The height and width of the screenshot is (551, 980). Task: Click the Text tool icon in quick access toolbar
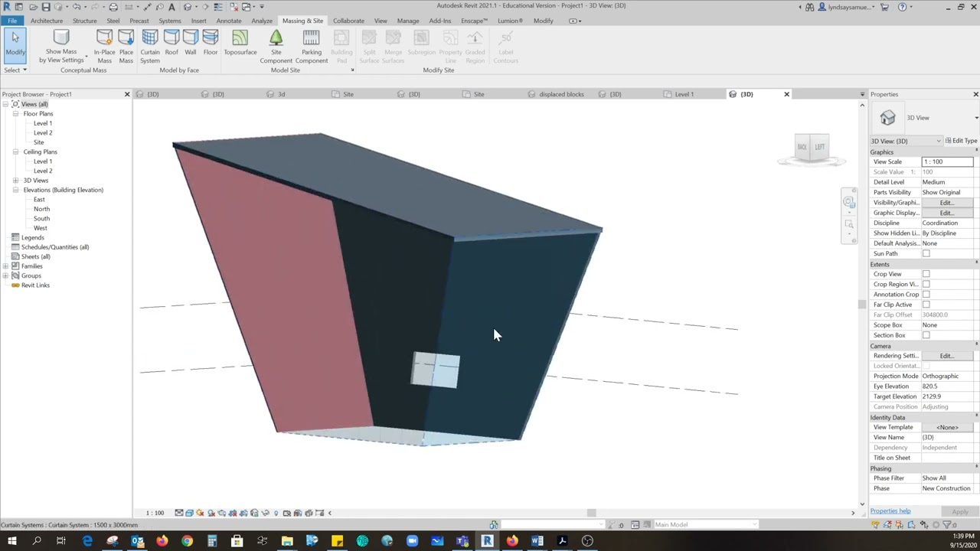(171, 7)
